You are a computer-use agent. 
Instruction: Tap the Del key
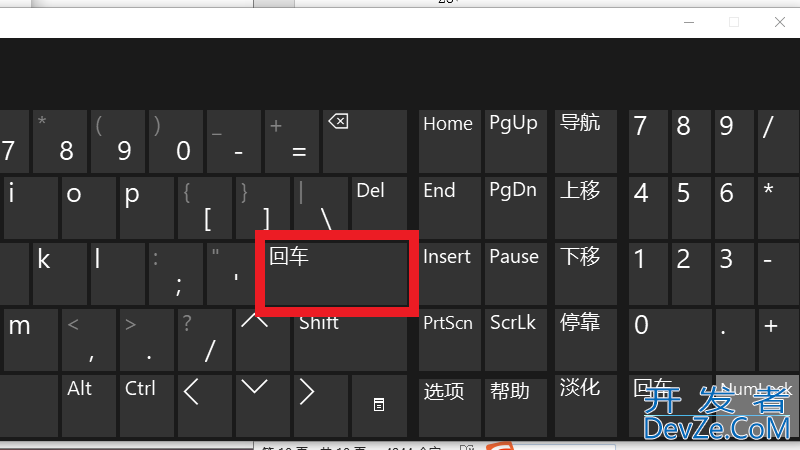379,208
